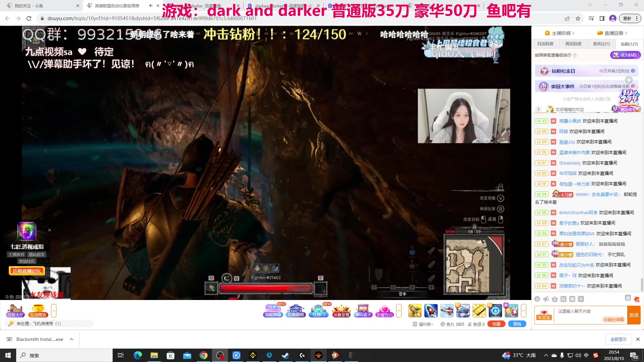Click the megaphone broadcast icon
Screen dimensions: 644x362
point(546,299)
